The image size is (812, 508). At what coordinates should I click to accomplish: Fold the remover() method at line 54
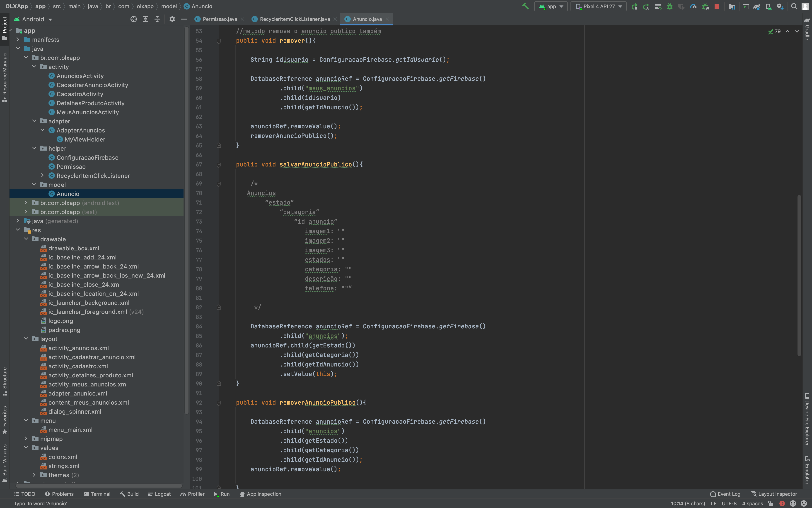(219, 41)
